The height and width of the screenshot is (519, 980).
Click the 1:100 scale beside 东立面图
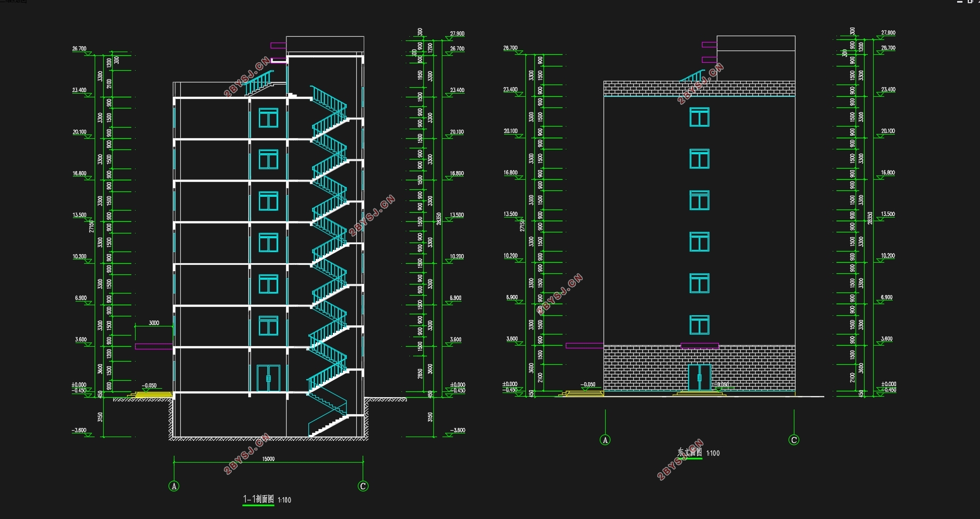coord(713,453)
